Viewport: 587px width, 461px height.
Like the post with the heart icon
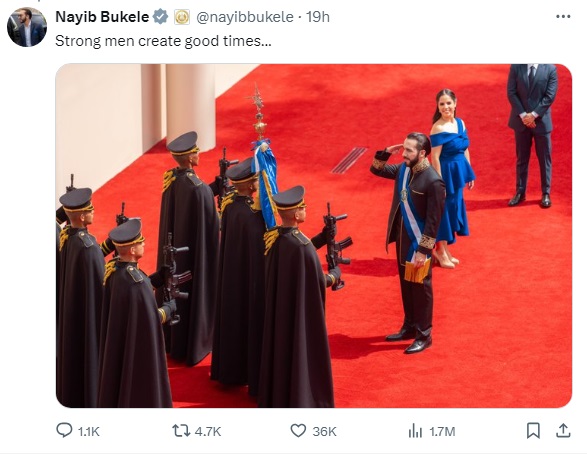[298, 430]
